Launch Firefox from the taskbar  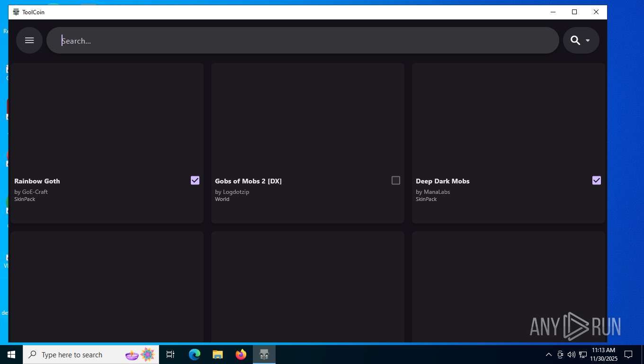[241, 355]
